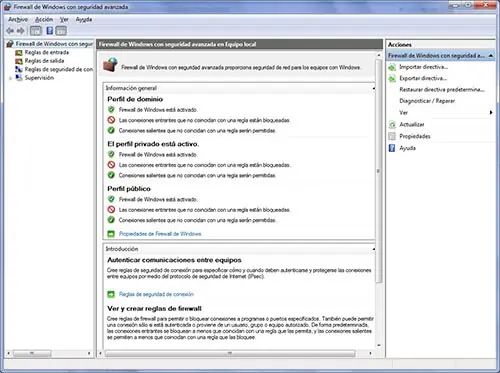Viewport: 500px width, 373px height.
Task: Click the forward arrow toolbar icon
Action: pyautogui.click(x=21, y=31)
